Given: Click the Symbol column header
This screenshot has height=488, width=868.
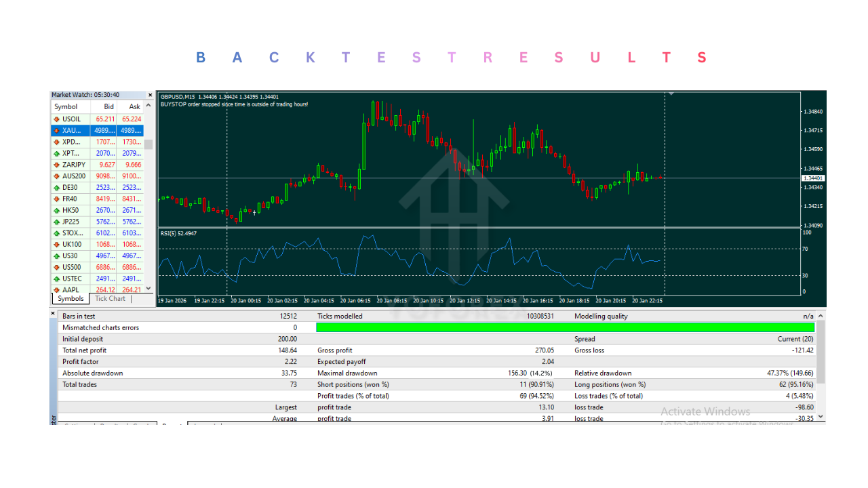Looking at the screenshot, I should click(66, 106).
